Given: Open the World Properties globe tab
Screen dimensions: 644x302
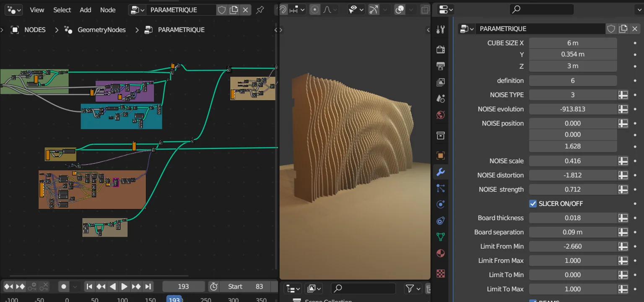Looking at the screenshot, I should pyautogui.click(x=440, y=115).
